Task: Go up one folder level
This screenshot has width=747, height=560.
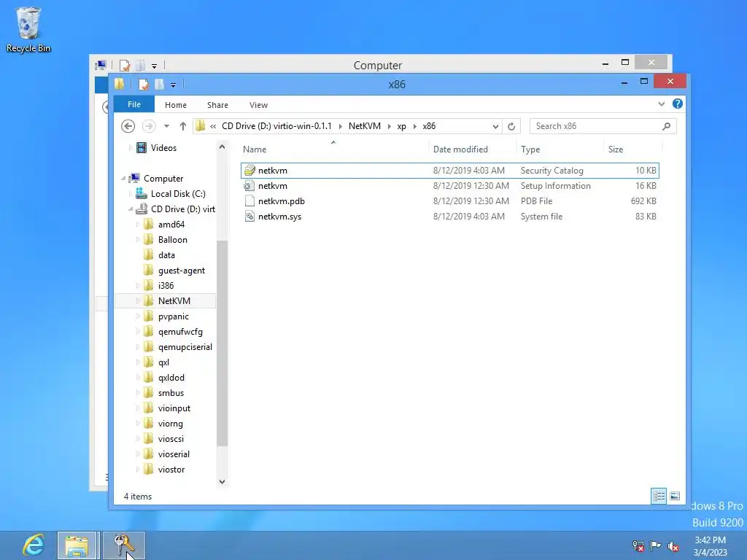Action: 183,126
